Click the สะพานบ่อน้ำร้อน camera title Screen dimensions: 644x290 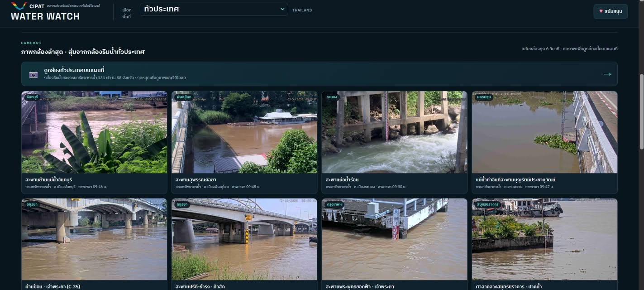point(342,180)
